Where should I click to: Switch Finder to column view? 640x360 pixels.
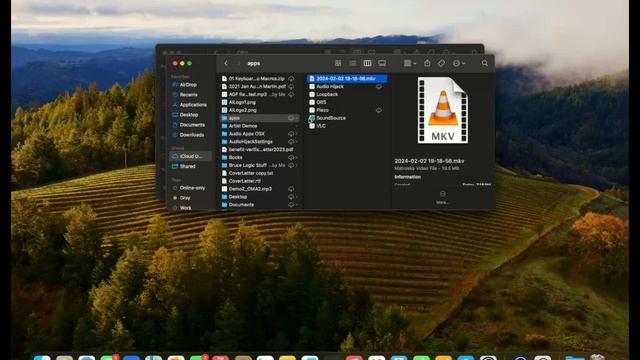pyautogui.click(x=367, y=63)
